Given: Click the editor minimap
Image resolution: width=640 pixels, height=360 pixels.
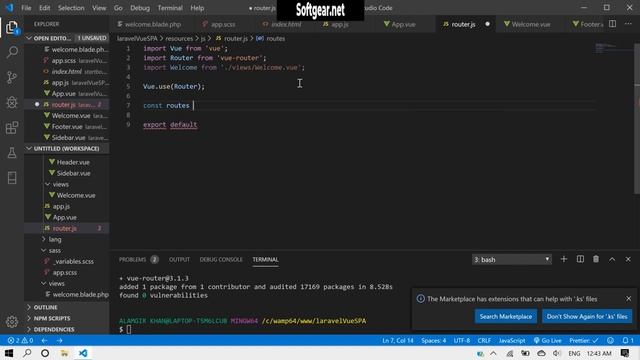Looking at the screenshot, I should (x=614, y=48).
